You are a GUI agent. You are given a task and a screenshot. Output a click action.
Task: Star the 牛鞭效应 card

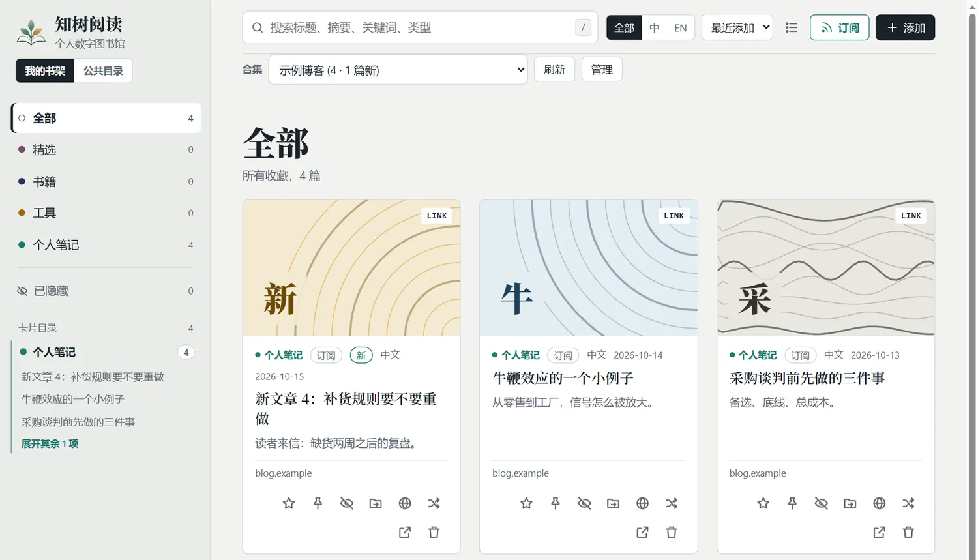[526, 503]
